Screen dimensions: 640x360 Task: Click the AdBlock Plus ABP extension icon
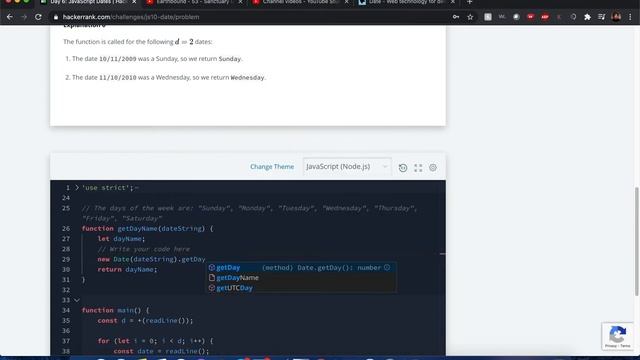point(545,17)
